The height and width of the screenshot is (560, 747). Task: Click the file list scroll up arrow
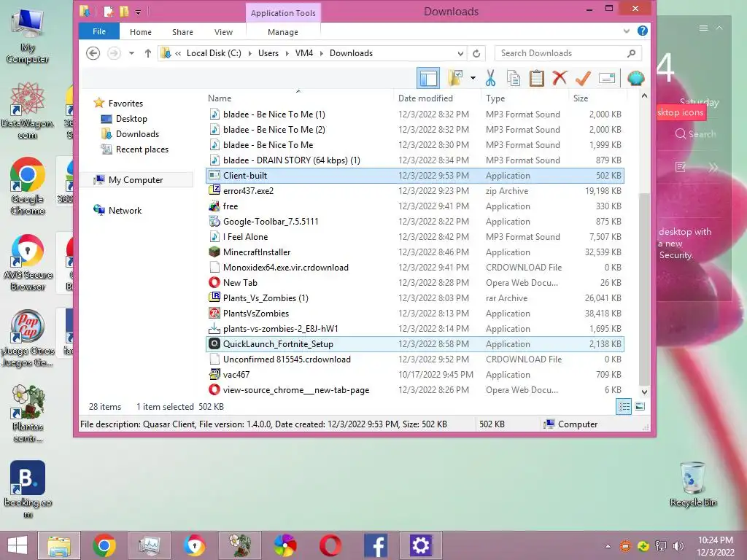[644, 96]
